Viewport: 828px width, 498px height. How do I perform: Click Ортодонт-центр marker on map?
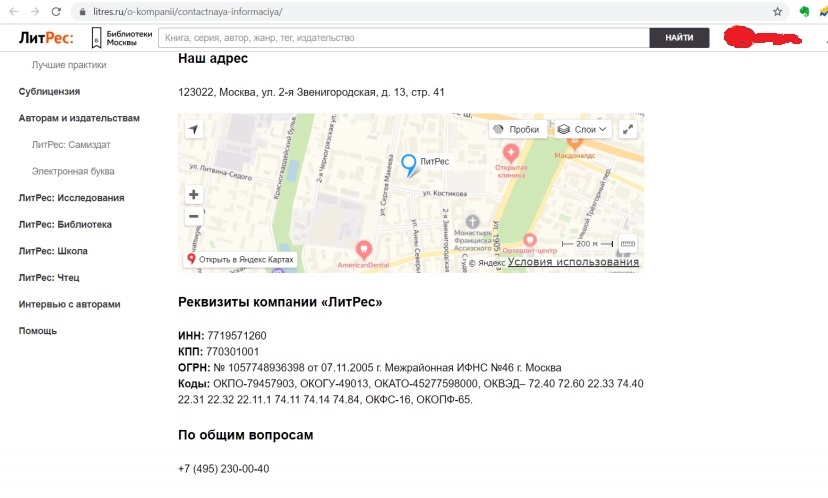[530, 240]
